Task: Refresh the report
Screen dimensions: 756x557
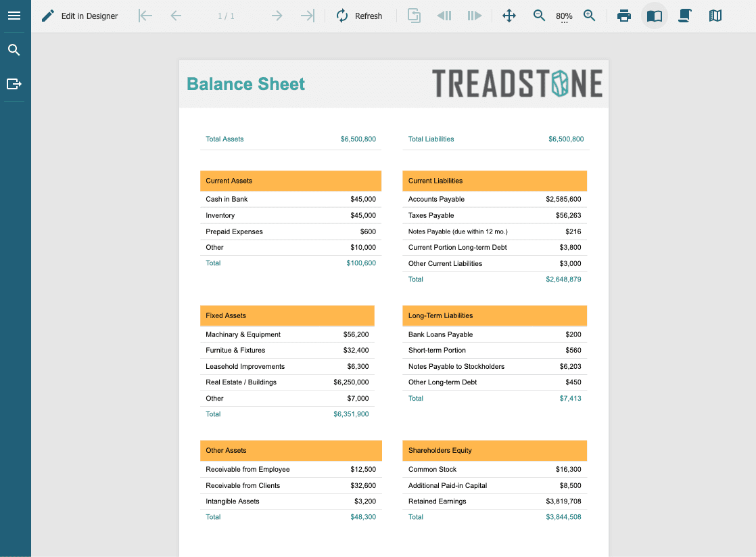Action: coord(360,16)
